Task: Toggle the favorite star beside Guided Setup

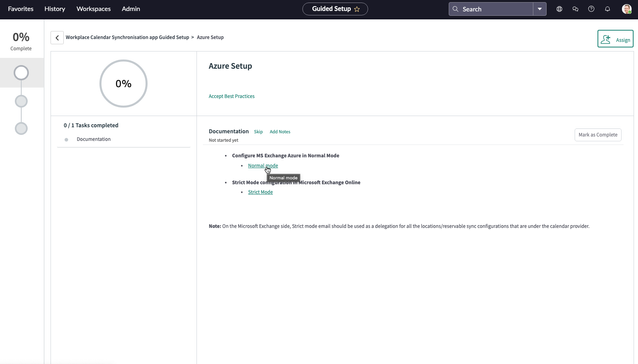Action: coord(357,9)
